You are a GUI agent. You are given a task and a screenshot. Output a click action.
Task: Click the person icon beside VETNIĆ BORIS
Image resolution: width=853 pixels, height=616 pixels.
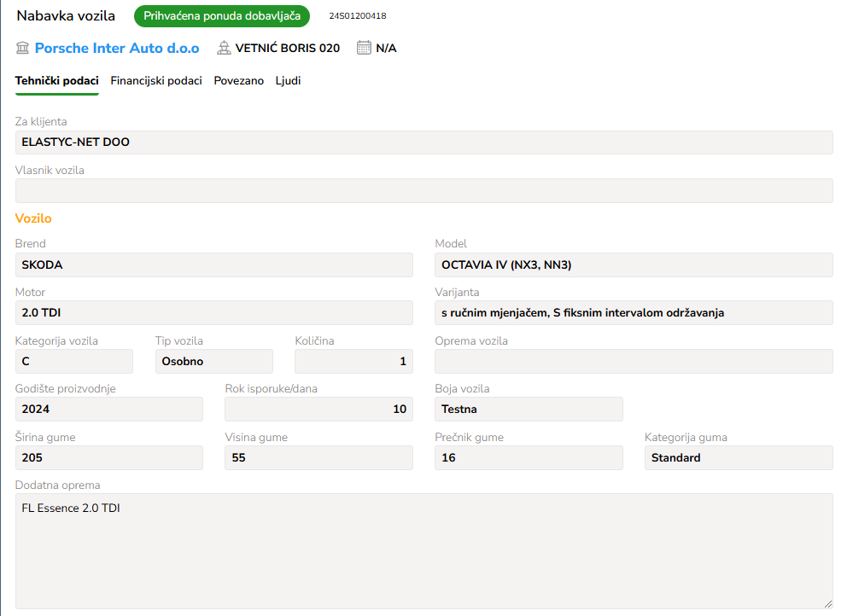(224, 48)
